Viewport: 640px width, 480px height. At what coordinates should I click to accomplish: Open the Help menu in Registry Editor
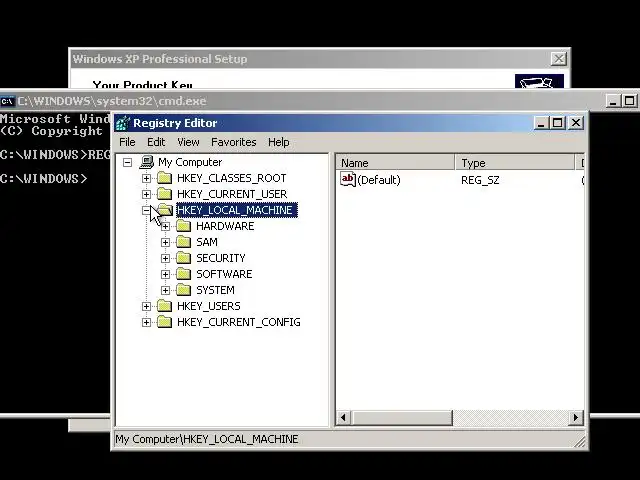point(279,142)
